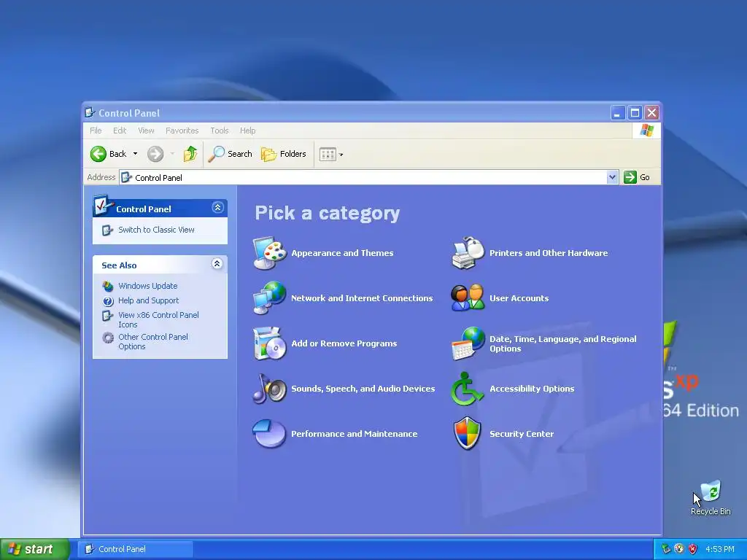
Task: Open Accessibility Options wheelchair icon
Action: (468, 389)
